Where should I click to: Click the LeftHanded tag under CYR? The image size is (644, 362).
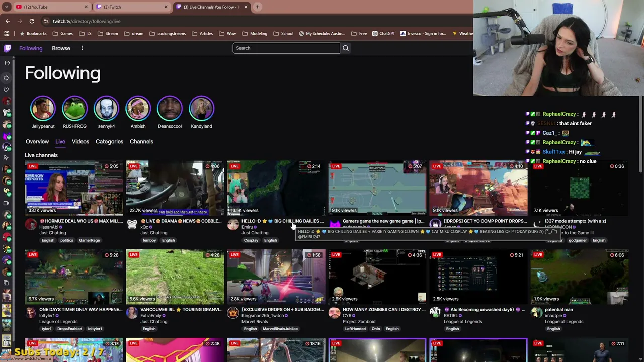355,329
